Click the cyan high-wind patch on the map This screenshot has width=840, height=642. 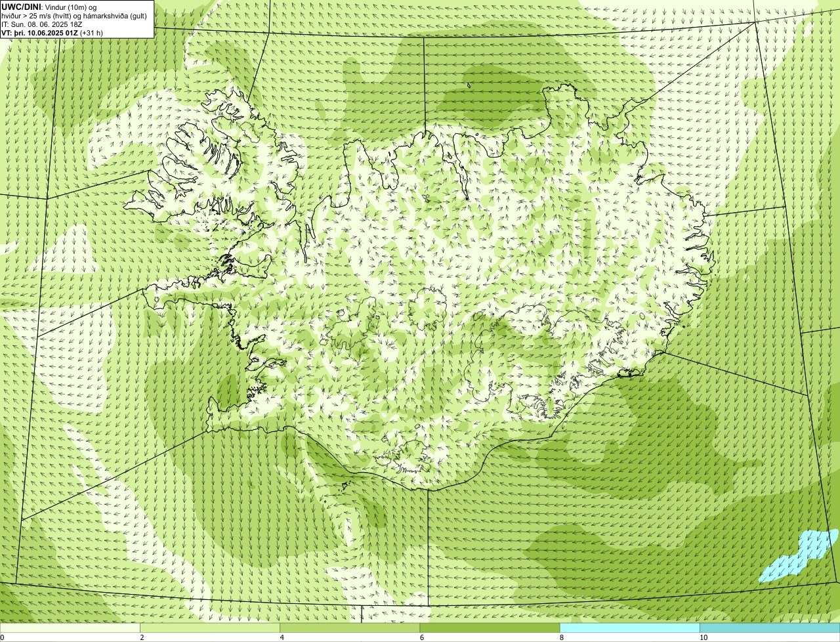click(799, 557)
